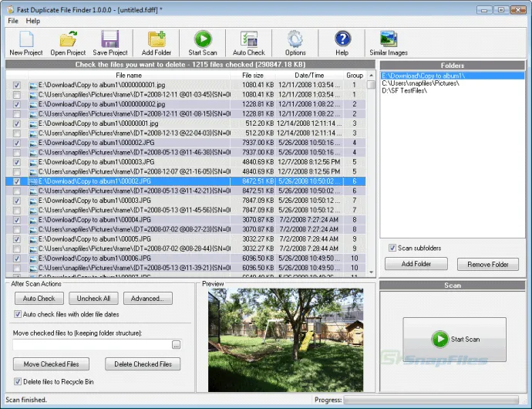532x409 pixels.
Task: Click the image icon of 0000000001.jpg row
Action: point(33,85)
